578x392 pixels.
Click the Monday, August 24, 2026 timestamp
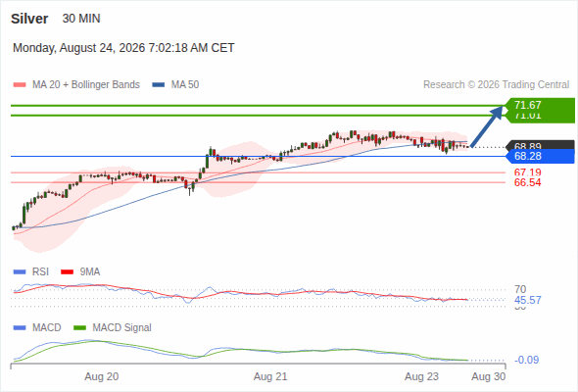[x=123, y=48]
